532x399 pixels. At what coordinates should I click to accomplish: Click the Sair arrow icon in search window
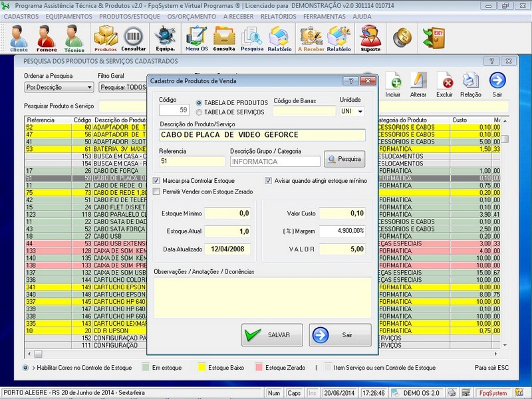(497, 85)
